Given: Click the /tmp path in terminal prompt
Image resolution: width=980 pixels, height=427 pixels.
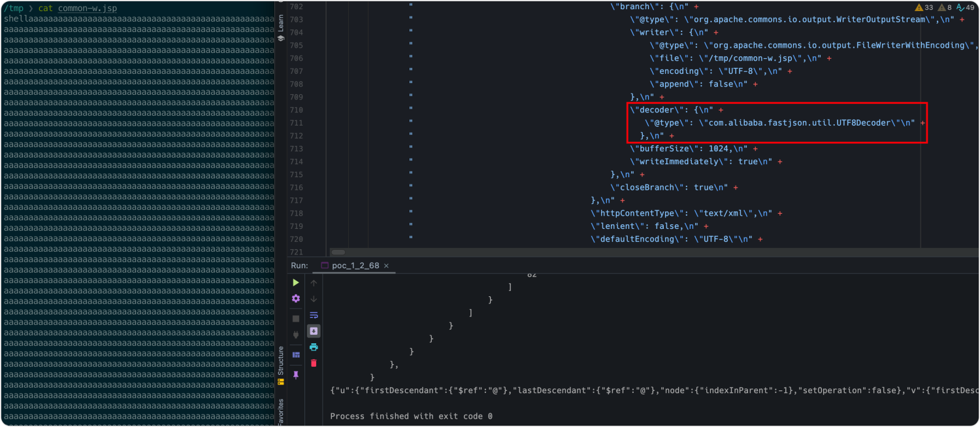Looking at the screenshot, I should [x=13, y=8].
